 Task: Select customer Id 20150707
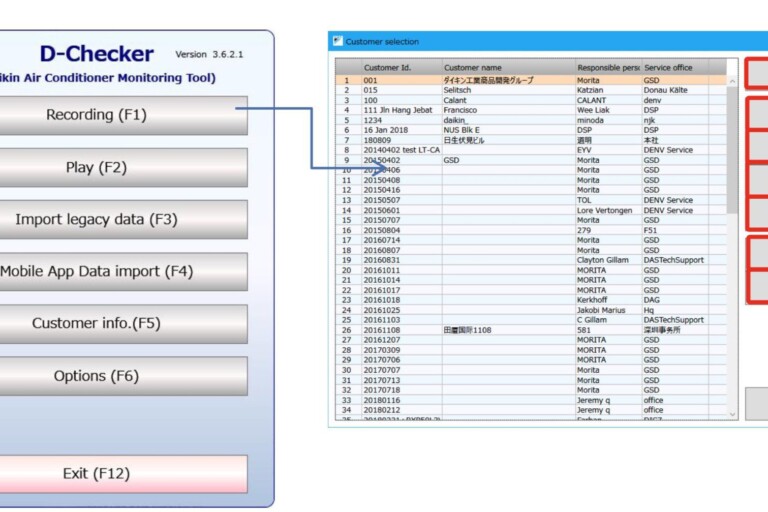531,220
